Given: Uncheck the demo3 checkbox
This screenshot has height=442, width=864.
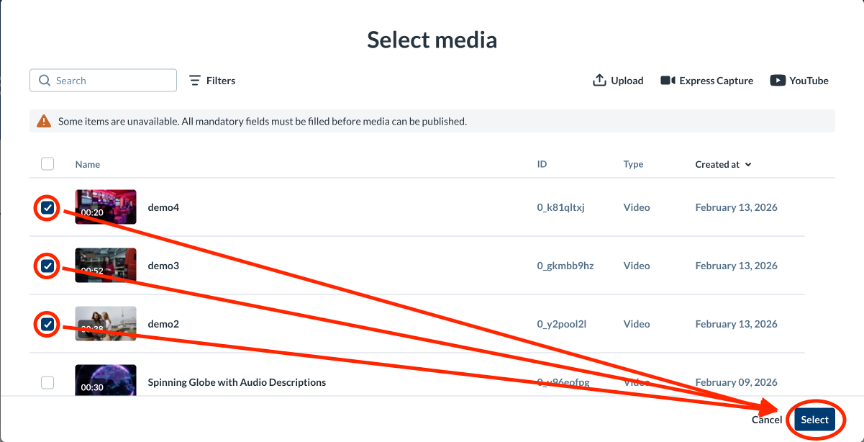Looking at the screenshot, I should tap(48, 266).
